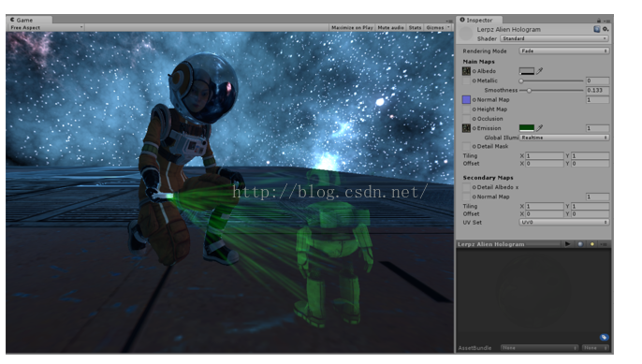Click Secondary Maps Normal Map value field

(597, 197)
